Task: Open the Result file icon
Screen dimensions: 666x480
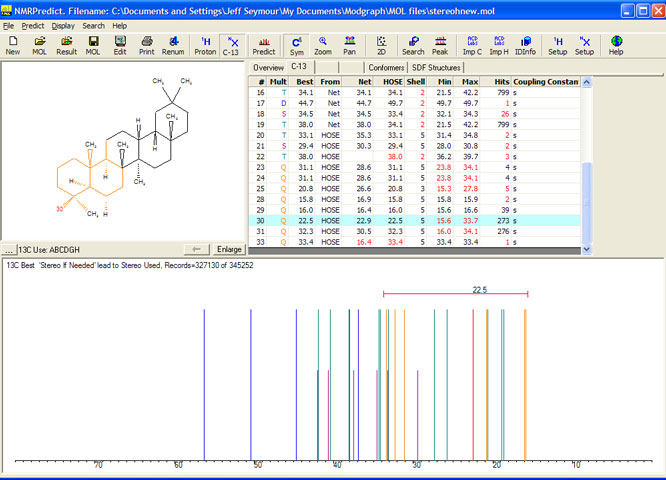Action: (x=66, y=45)
